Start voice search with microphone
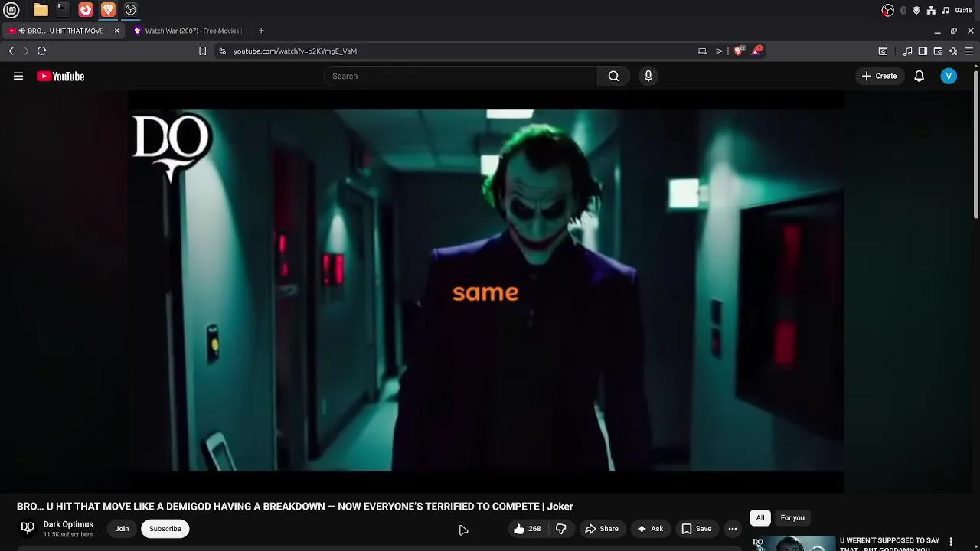This screenshot has width=980, height=551. click(x=648, y=76)
